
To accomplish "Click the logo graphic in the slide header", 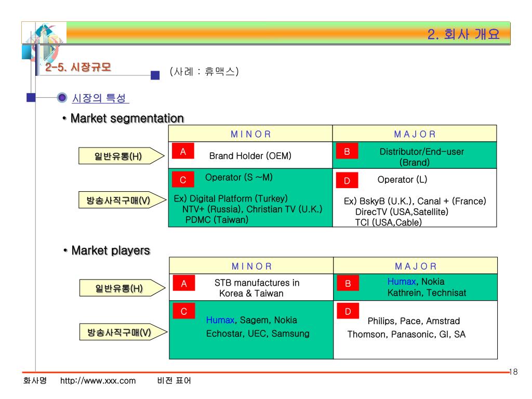I will [x=44, y=43].
